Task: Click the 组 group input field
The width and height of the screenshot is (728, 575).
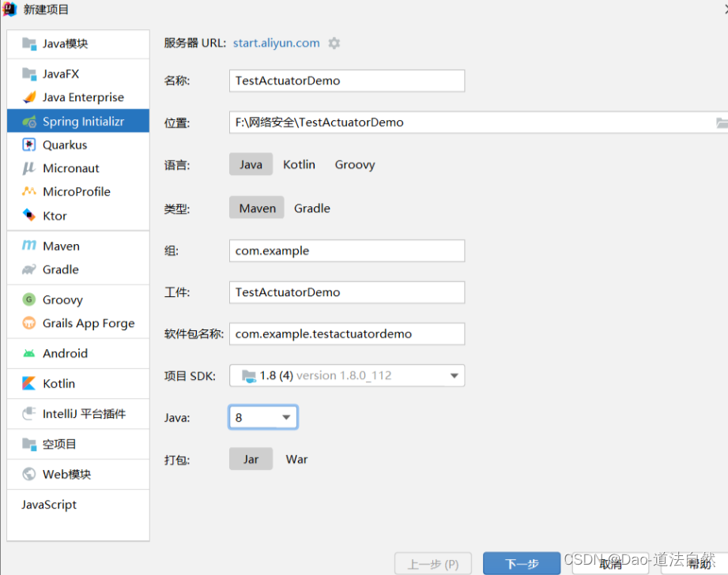Action: 347,250
